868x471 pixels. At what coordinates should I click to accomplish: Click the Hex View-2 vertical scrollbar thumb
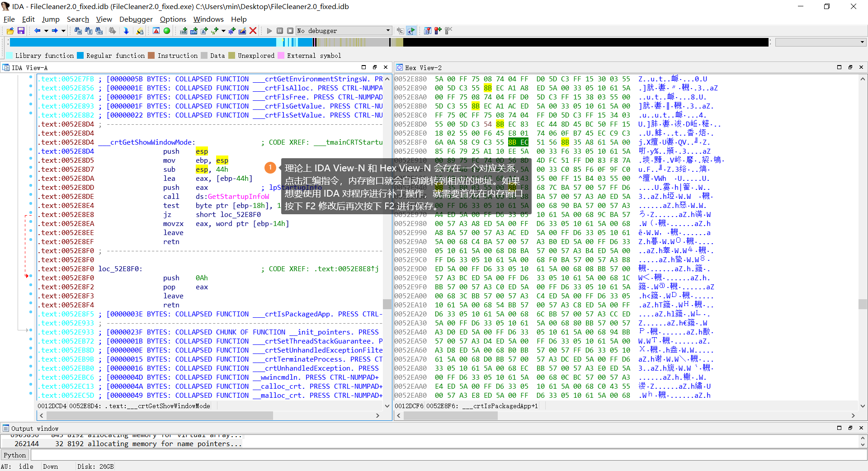(863, 304)
